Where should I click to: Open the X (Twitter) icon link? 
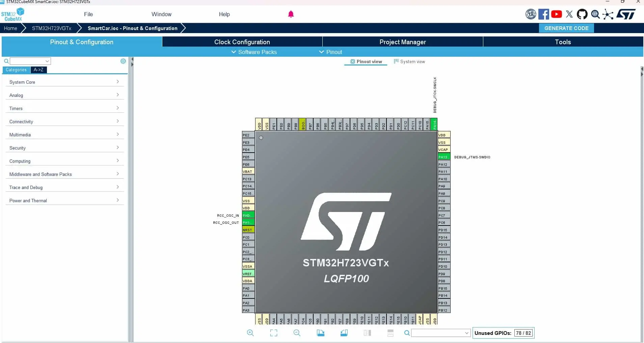tap(569, 14)
